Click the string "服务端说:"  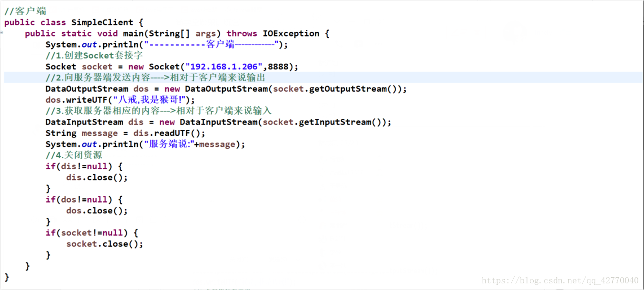tap(169, 144)
